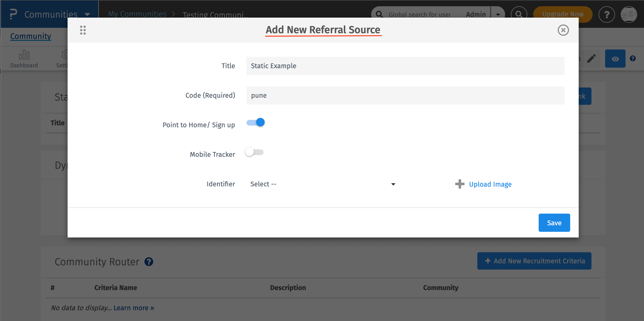Click the Community Router help icon
This screenshot has width=644, height=321.
(x=149, y=262)
